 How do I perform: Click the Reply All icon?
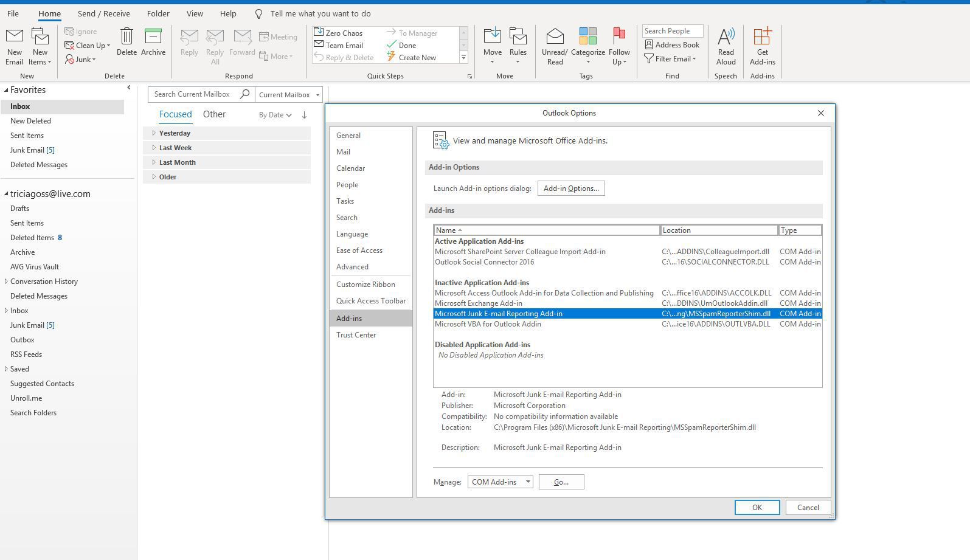[215, 37]
